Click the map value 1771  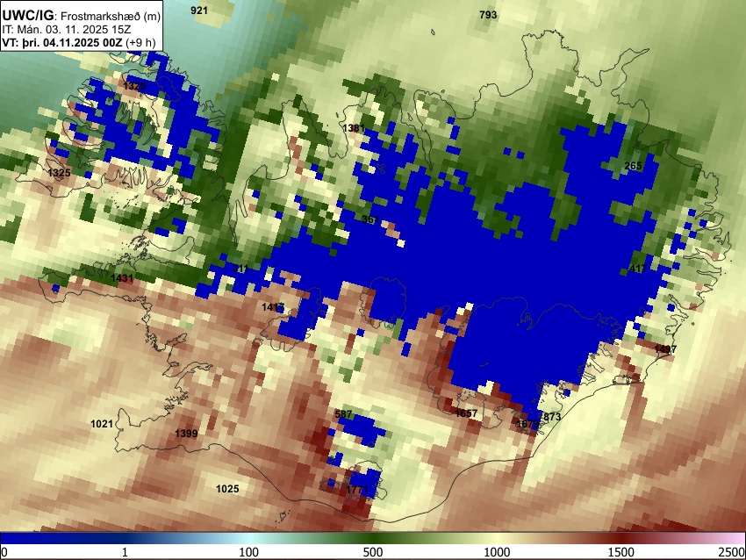pyautogui.click(x=357, y=490)
